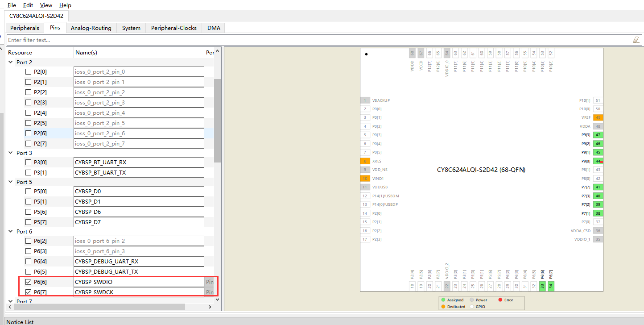Click pin 1 VBACKUP on the chip
The image size is (644, 325).
point(365,100)
